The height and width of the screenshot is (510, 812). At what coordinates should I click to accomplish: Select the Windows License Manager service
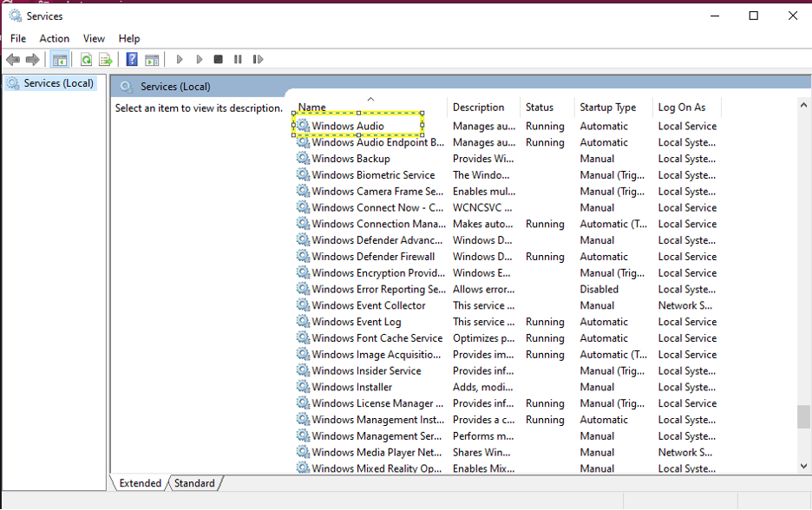(377, 403)
